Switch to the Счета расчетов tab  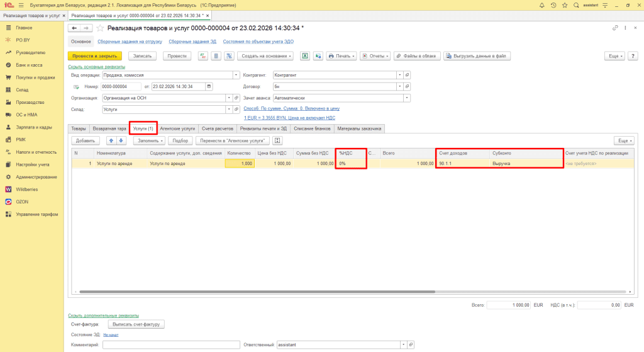tap(218, 128)
